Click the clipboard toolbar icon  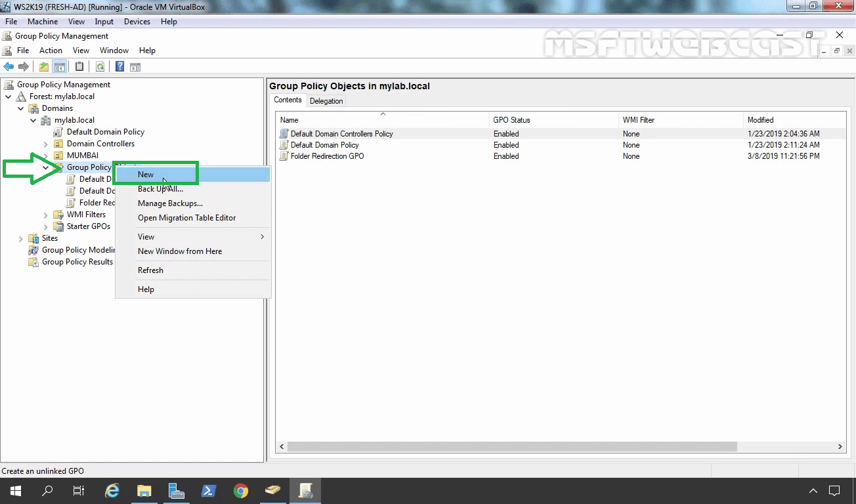point(79,66)
